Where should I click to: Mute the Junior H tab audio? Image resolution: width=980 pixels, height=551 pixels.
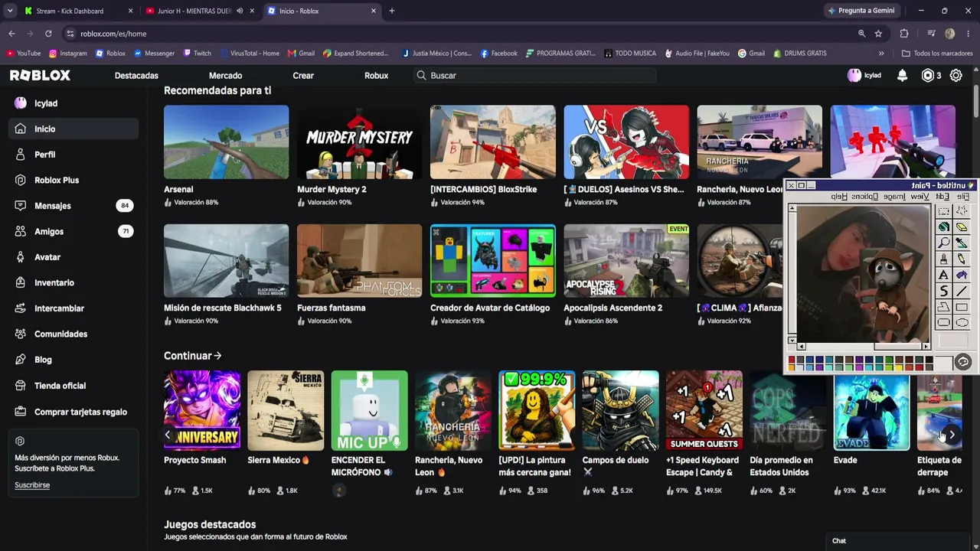pos(240,11)
